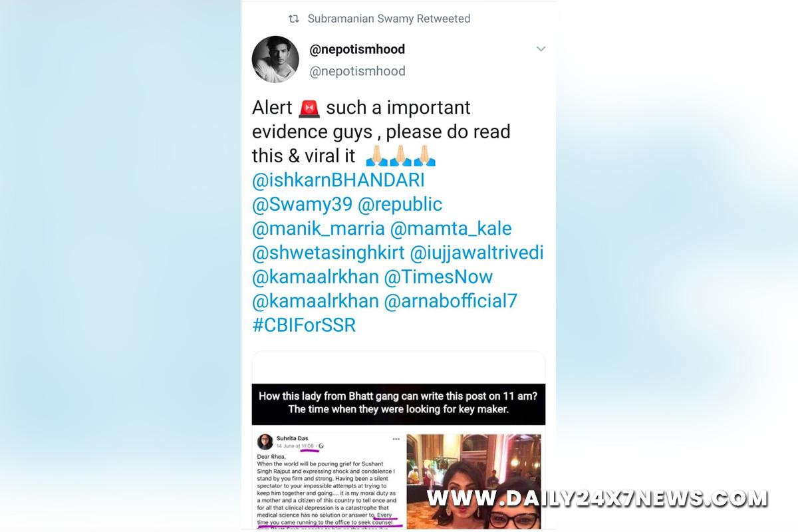
Task: Click the Subramanian Swamy Retweeted label
Action: pos(389,19)
